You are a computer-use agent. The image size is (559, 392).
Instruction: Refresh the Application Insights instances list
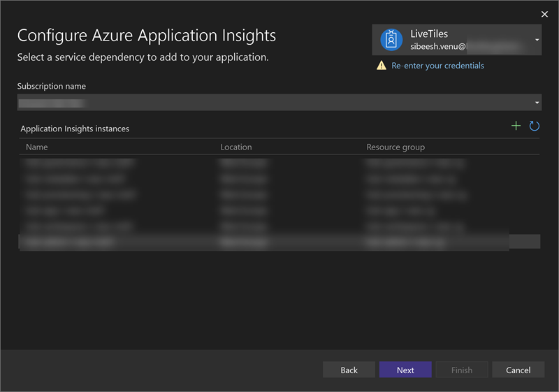click(534, 126)
